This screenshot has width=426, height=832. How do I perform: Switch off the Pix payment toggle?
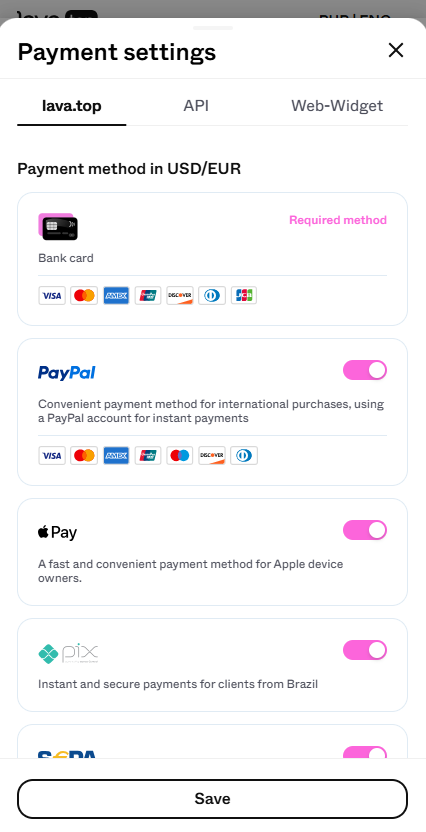365,650
